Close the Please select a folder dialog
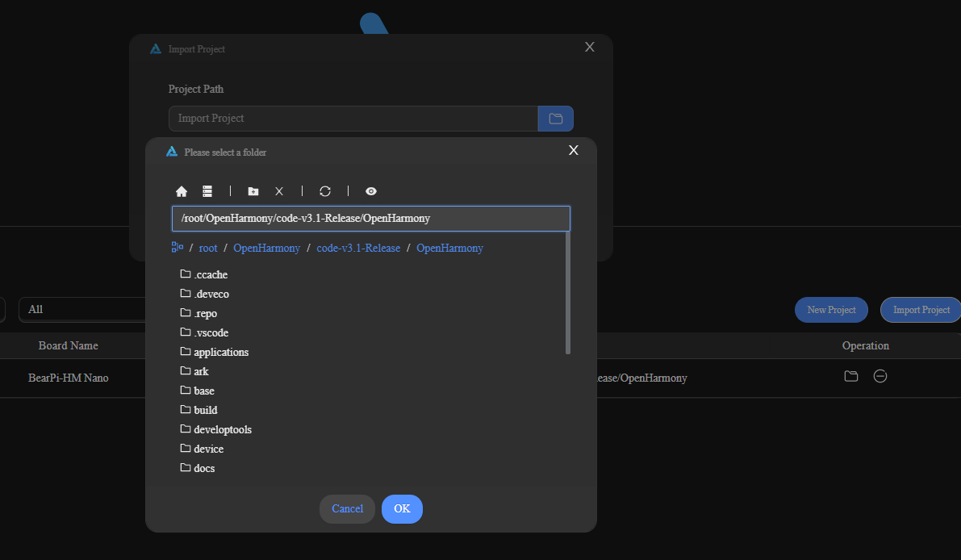This screenshot has height=560, width=961. pos(574,150)
